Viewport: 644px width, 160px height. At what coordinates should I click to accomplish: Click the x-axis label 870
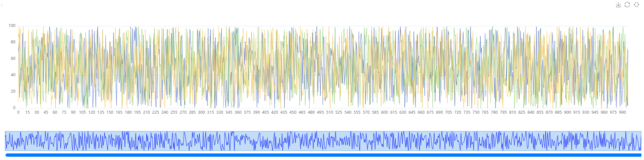pyautogui.click(x=549, y=112)
